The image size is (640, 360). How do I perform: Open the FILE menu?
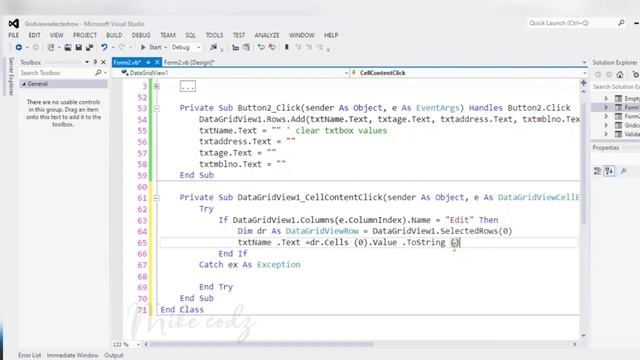[13, 36]
